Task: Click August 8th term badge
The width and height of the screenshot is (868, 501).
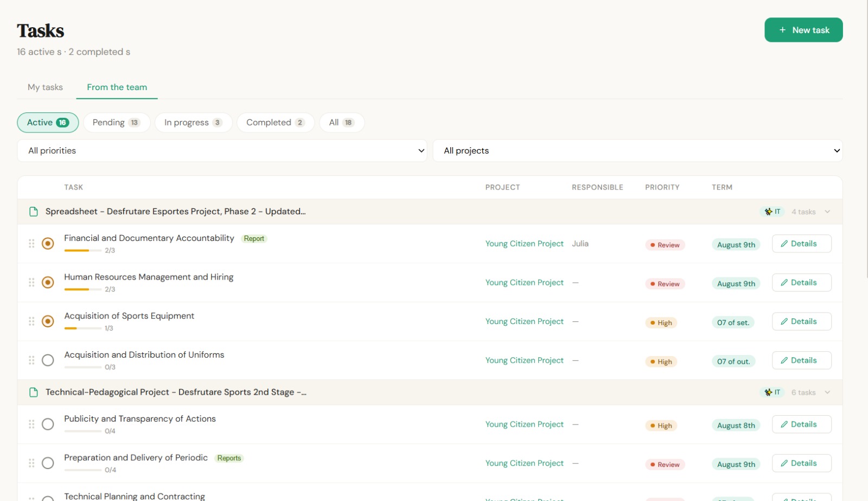Action: pos(736,426)
